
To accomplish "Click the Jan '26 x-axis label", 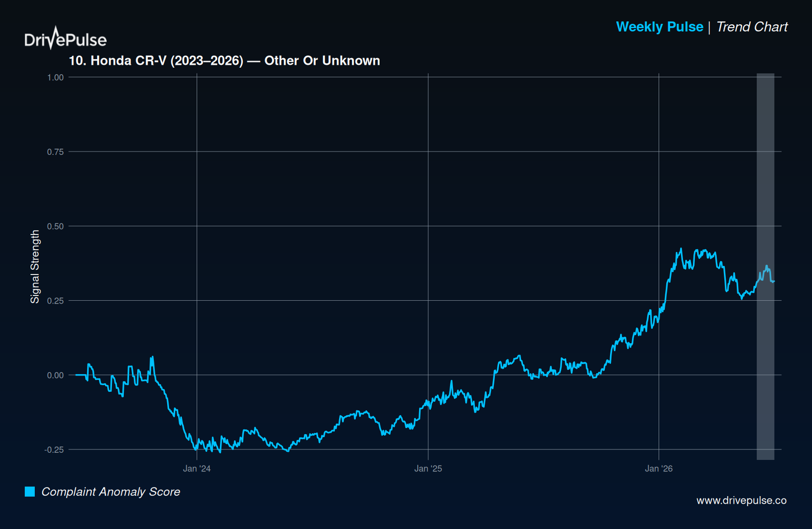I will pos(659,468).
